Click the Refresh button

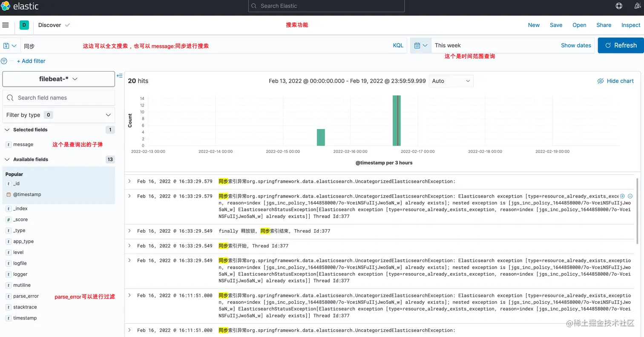[x=621, y=46]
